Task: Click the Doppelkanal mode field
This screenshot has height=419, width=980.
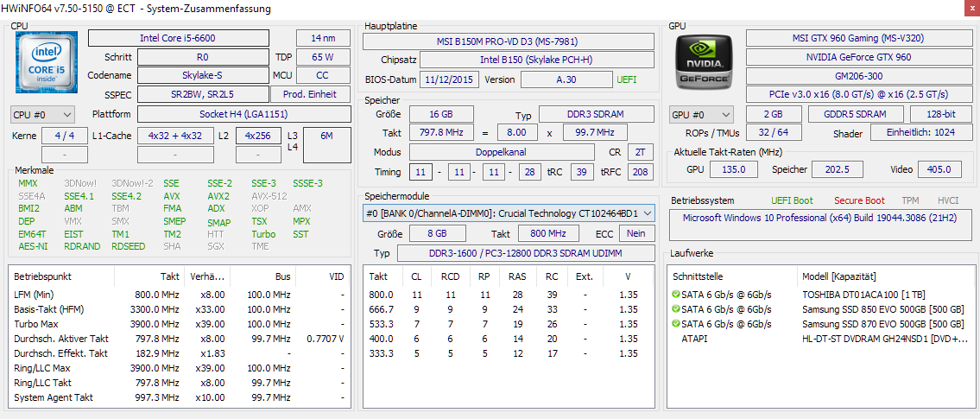Action: [502, 152]
